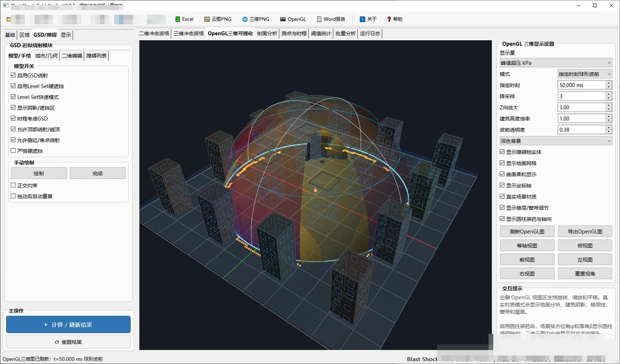Toggle 显示地面网格 checkbox

502,163
